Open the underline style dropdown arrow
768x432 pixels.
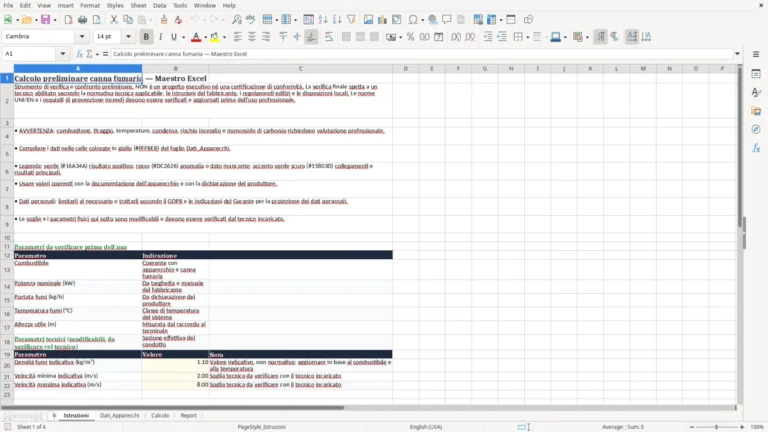[183, 37]
